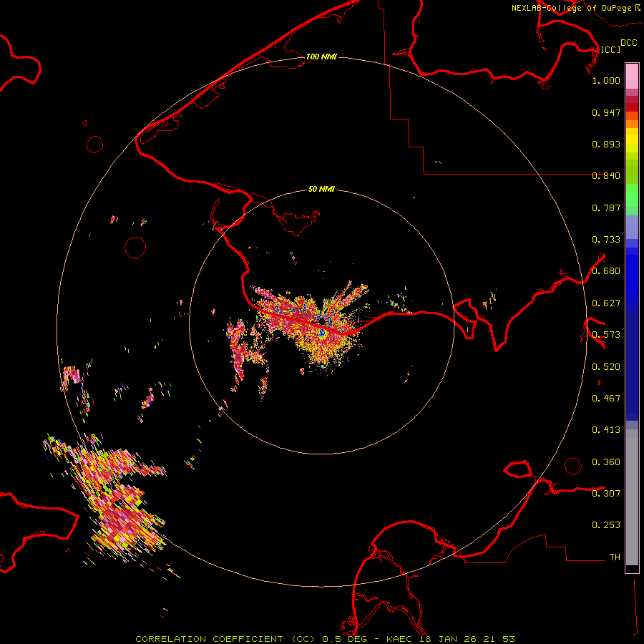
Task: Click the NEXLAB logo icon in top-right corner
Action: point(638,7)
